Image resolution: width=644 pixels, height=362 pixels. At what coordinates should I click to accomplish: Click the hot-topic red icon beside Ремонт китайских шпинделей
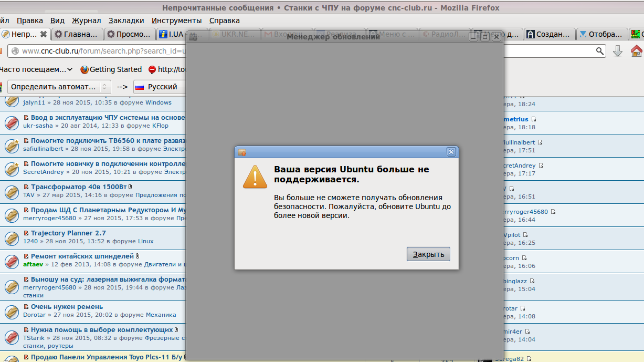tap(12, 261)
